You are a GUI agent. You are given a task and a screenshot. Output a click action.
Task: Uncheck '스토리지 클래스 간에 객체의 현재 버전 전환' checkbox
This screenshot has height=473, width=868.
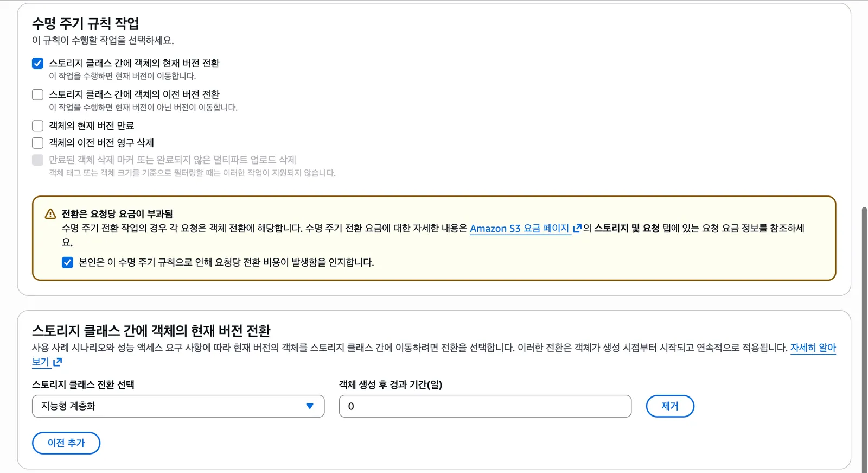pyautogui.click(x=37, y=64)
